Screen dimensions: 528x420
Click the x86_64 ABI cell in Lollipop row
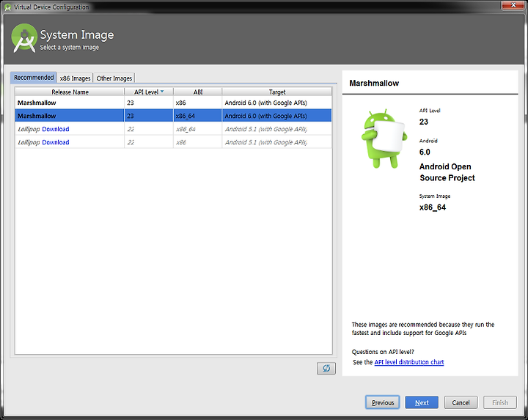[x=198, y=129]
